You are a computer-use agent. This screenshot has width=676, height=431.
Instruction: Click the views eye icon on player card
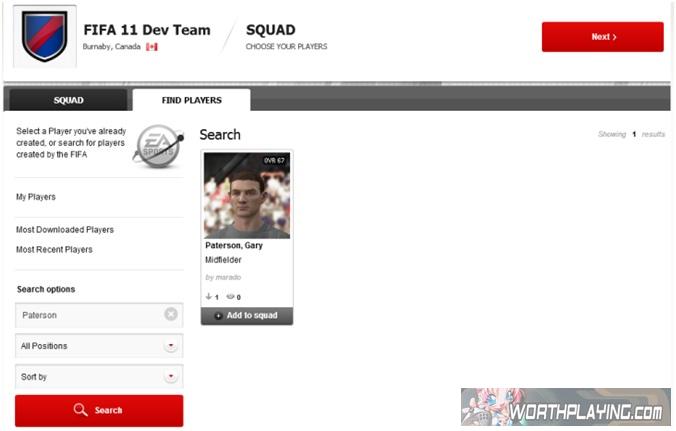[x=231, y=297]
